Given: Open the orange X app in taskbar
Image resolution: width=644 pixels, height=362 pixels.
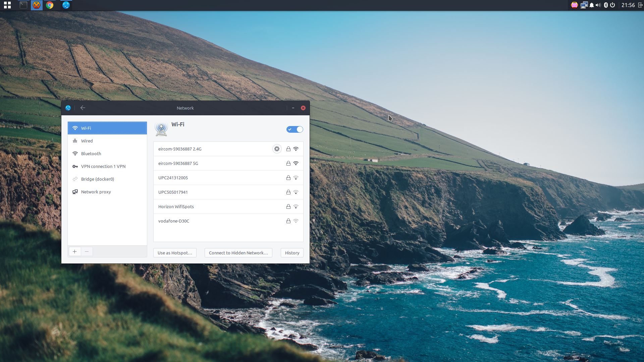Looking at the screenshot, I should [37, 5].
